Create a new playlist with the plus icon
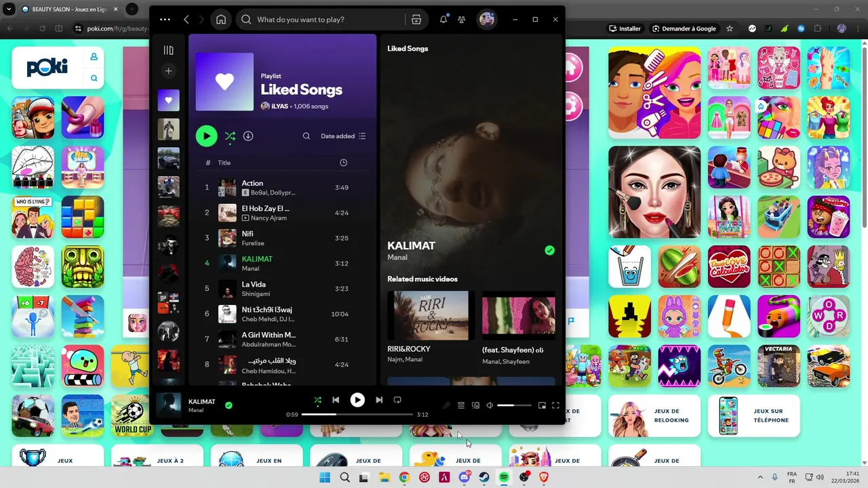This screenshot has width=868, height=488. tap(168, 71)
